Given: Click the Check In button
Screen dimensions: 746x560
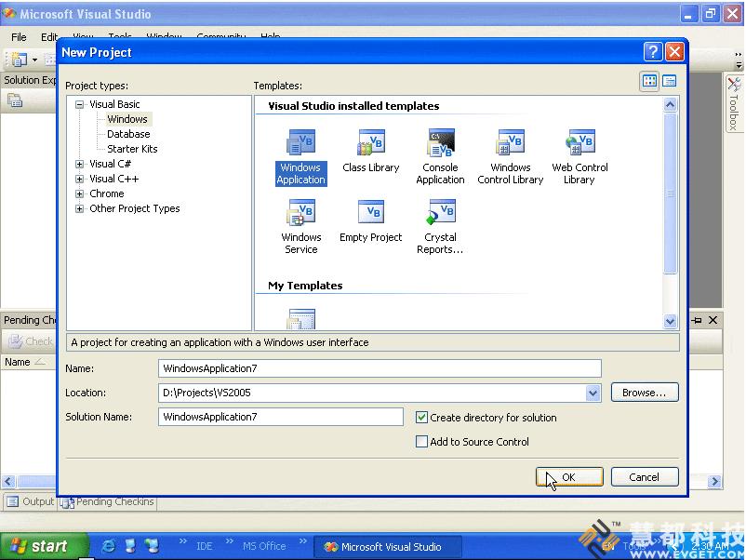Looking at the screenshot, I should pos(31,341).
